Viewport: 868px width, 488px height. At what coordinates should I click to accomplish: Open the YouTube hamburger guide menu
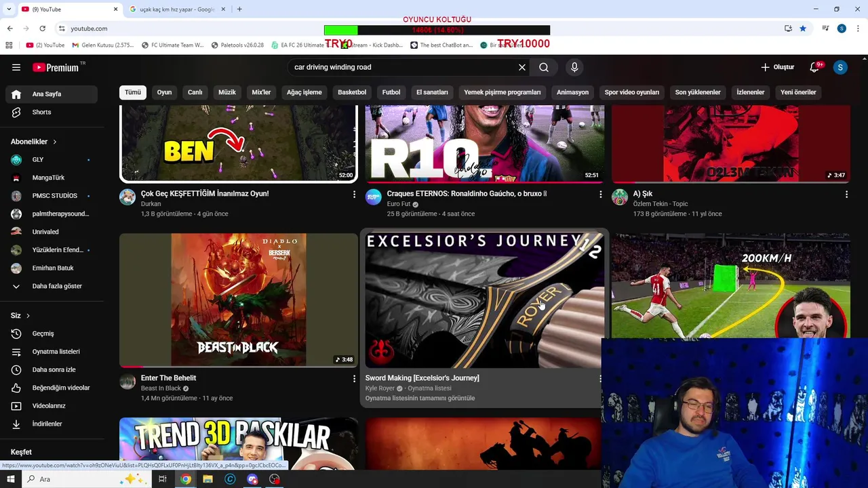click(x=16, y=67)
